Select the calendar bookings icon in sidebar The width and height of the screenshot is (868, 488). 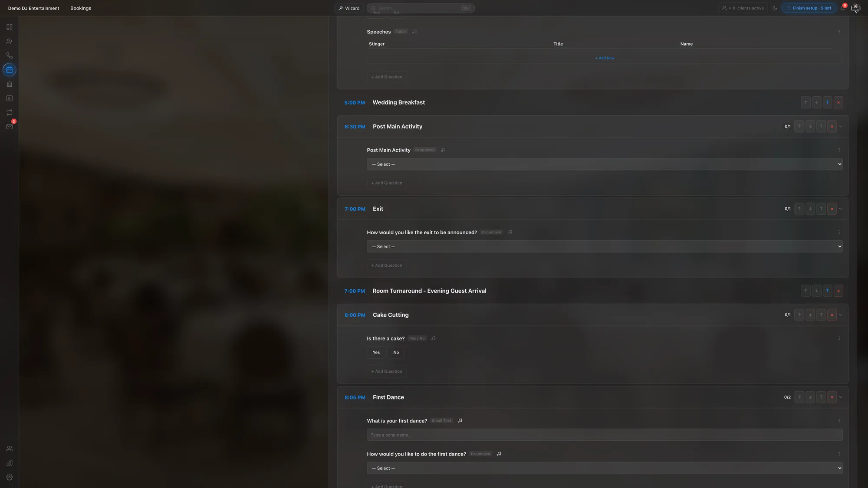10,70
